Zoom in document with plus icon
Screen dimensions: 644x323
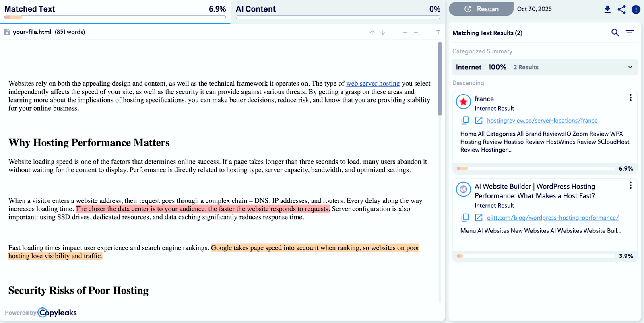405,33
